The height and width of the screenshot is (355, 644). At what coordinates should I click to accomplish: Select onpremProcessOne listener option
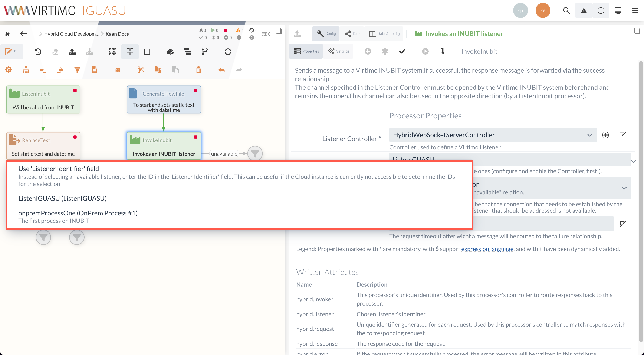pos(78,213)
